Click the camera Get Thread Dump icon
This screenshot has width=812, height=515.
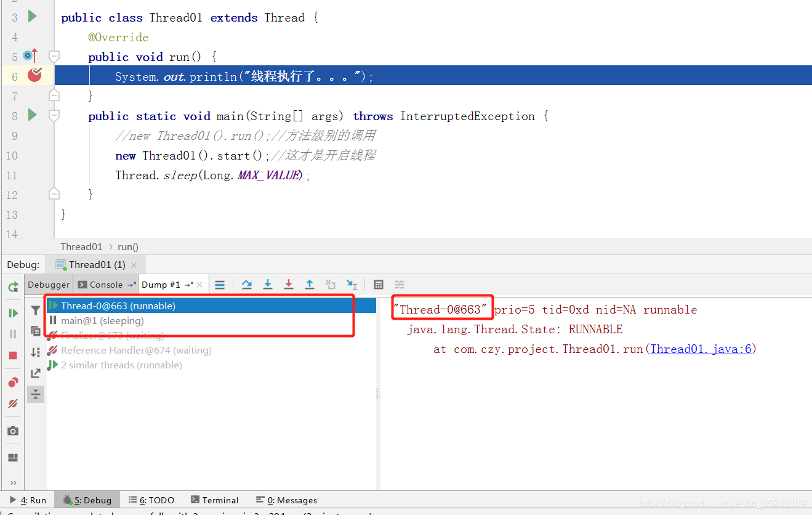tap(13, 431)
